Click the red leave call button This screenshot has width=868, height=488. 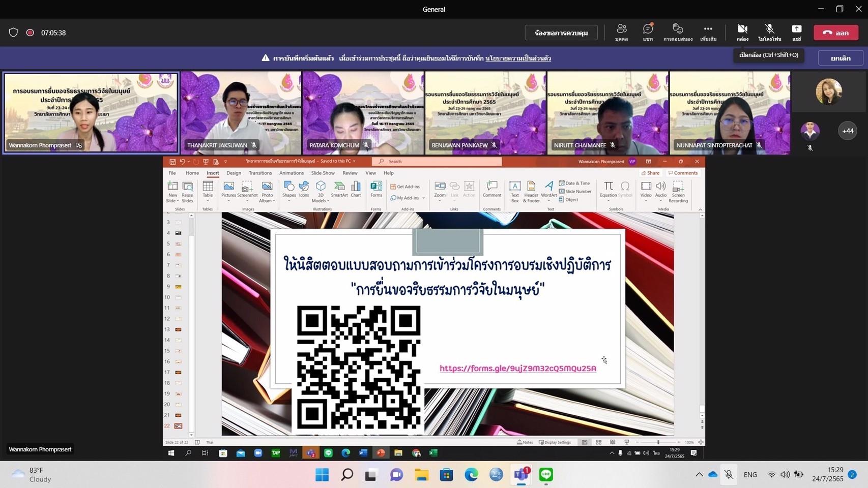[x=836, y=33]
